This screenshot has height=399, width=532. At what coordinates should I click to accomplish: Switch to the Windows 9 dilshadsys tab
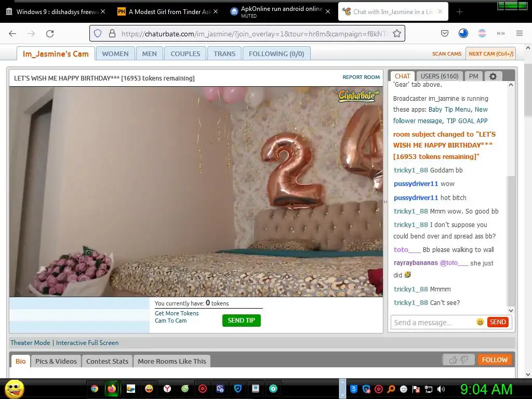(x=56, y=11)
